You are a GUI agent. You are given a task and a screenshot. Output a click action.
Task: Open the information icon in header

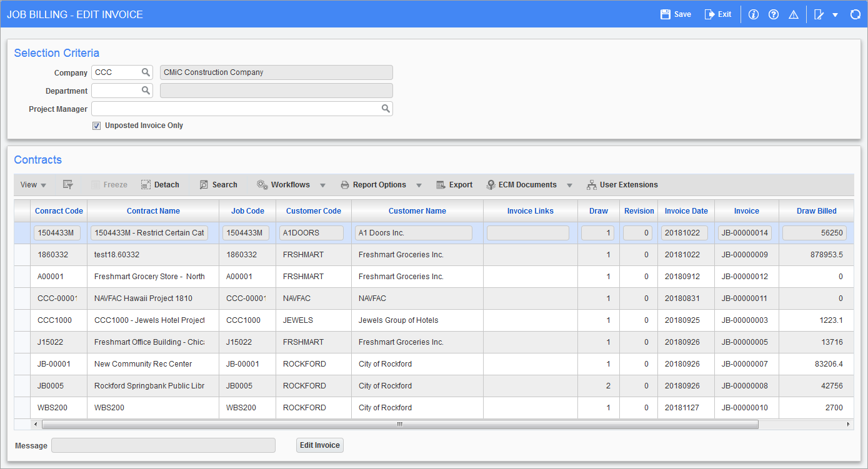point(753,14)
